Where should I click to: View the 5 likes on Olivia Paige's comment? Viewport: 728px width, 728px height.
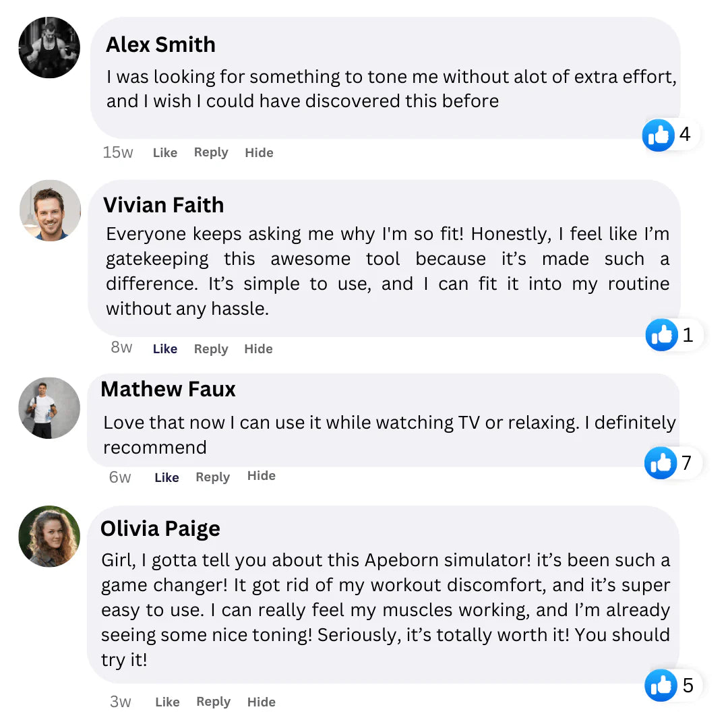click(688, 685)
